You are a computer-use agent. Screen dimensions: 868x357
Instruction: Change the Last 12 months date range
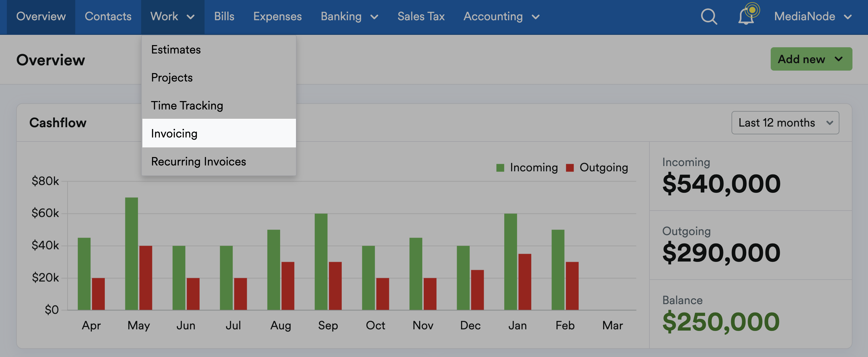(x=785, y=123)
